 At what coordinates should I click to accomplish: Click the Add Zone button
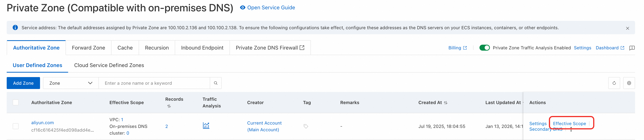click(x=23, y=83)
